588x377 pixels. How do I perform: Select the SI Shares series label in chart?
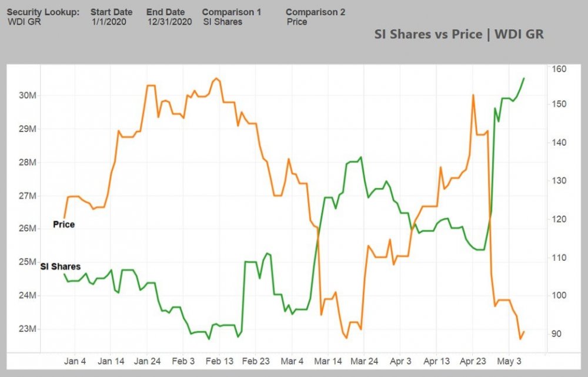tap(61, 267)
